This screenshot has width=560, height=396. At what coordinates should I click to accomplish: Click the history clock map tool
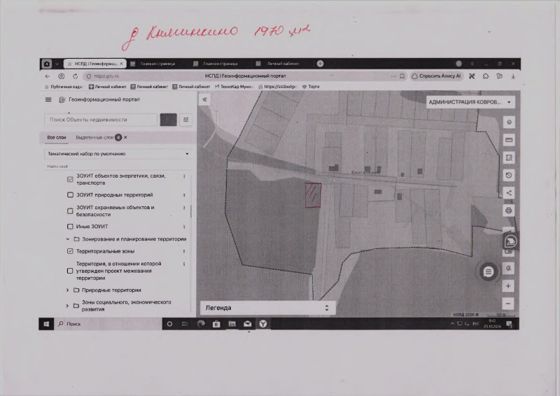509,175
